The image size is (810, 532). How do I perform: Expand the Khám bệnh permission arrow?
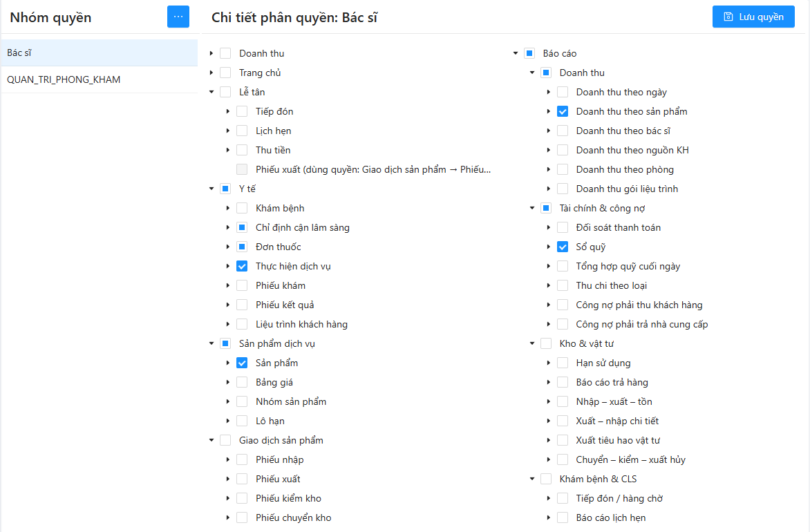click(228, 208)
